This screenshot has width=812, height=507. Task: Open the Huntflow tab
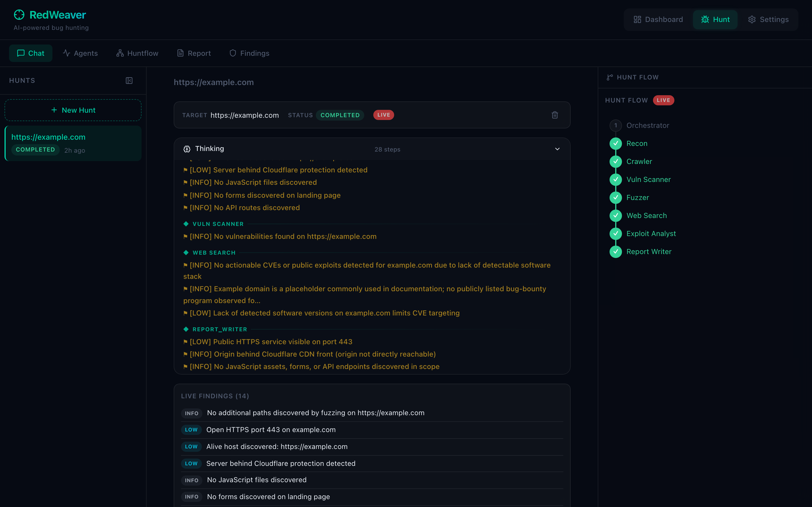pos(137,53)
